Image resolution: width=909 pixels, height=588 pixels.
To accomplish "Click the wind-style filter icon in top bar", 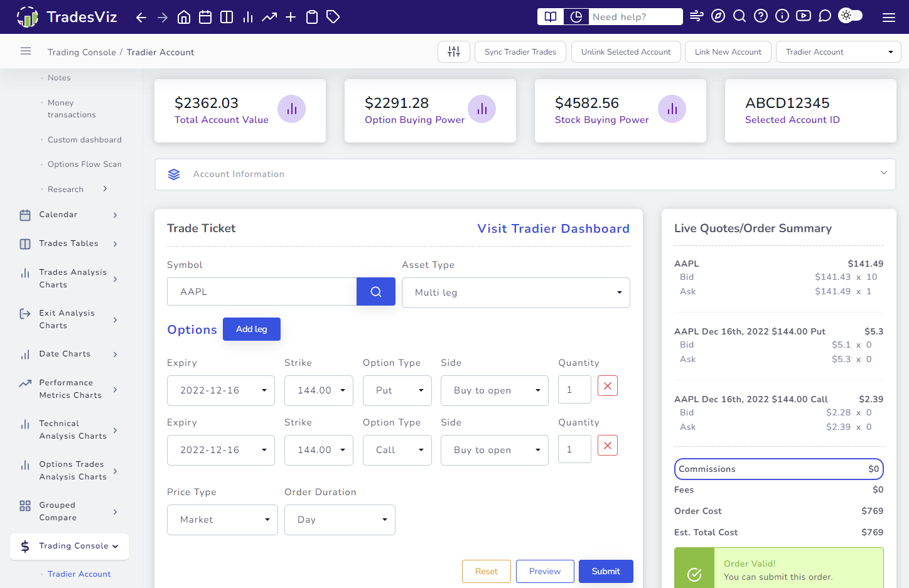I will pos(697,16).
